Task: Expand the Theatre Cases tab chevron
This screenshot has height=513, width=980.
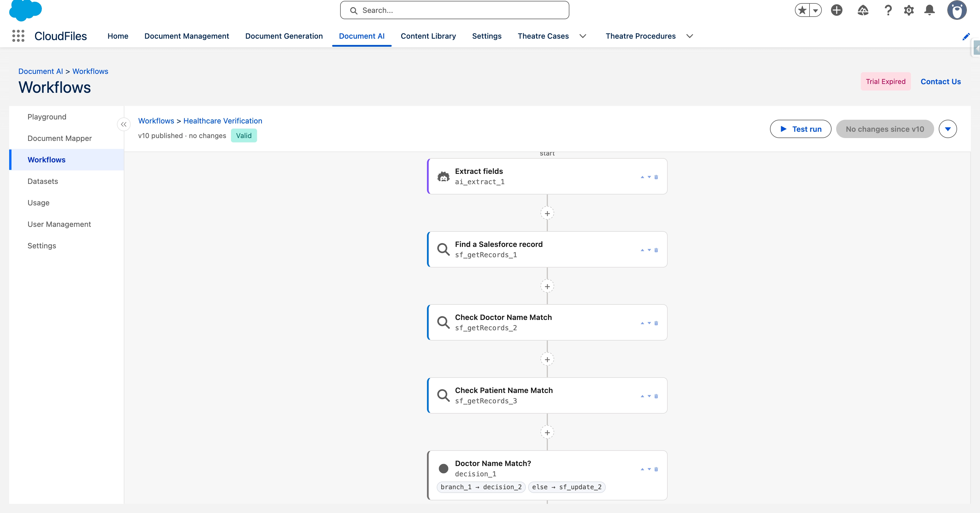Action: [583, 36]
